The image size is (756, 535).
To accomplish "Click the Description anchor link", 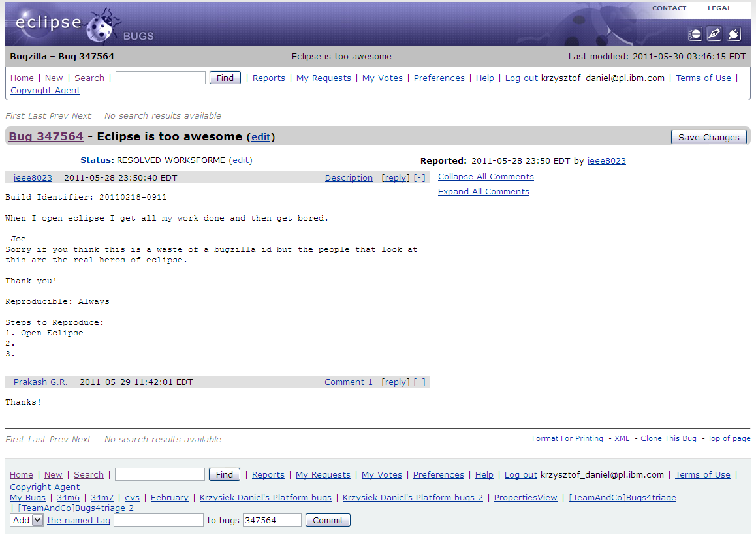I will 349,178.
